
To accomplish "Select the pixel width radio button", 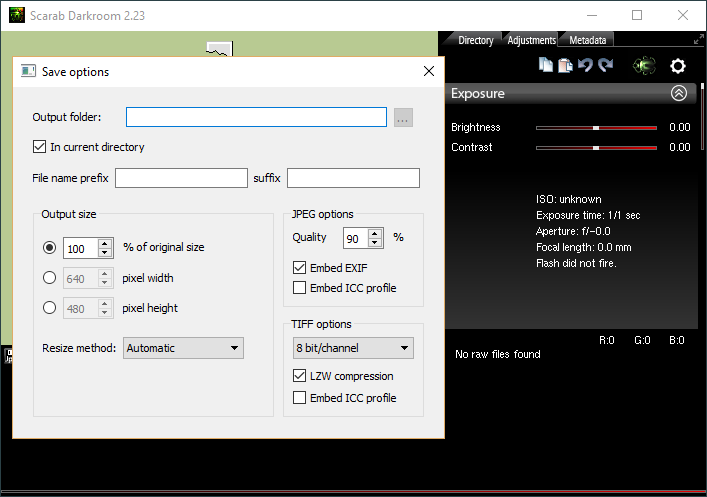I will [49, 278].
